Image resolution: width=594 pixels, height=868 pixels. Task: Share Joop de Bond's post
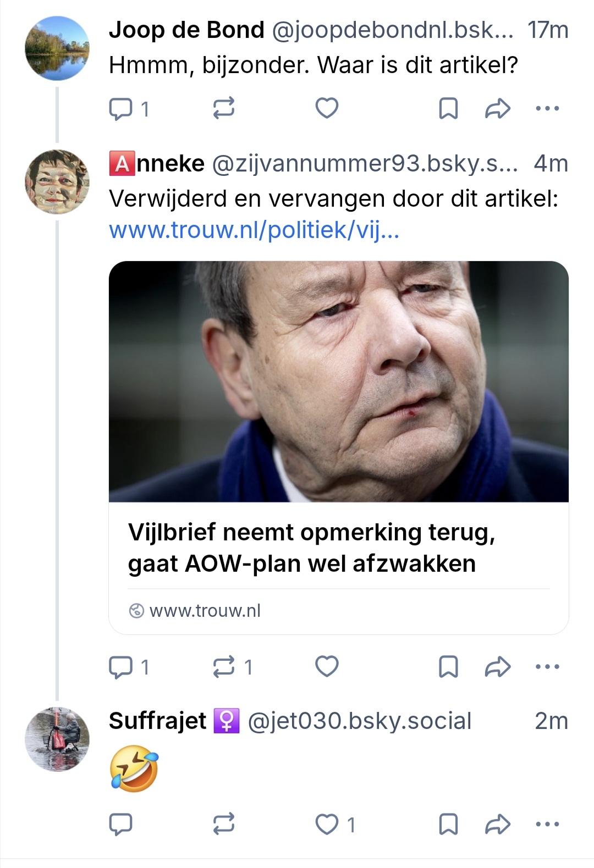pyautogui.click(x=498, y=109)
